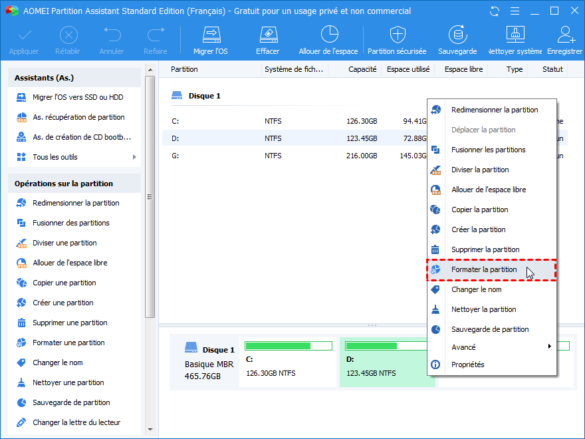The width and height of the screenshot is (585, 439).
Task: Choose Allouer de l'espace libre in context menu
Action: coord(492,189)
